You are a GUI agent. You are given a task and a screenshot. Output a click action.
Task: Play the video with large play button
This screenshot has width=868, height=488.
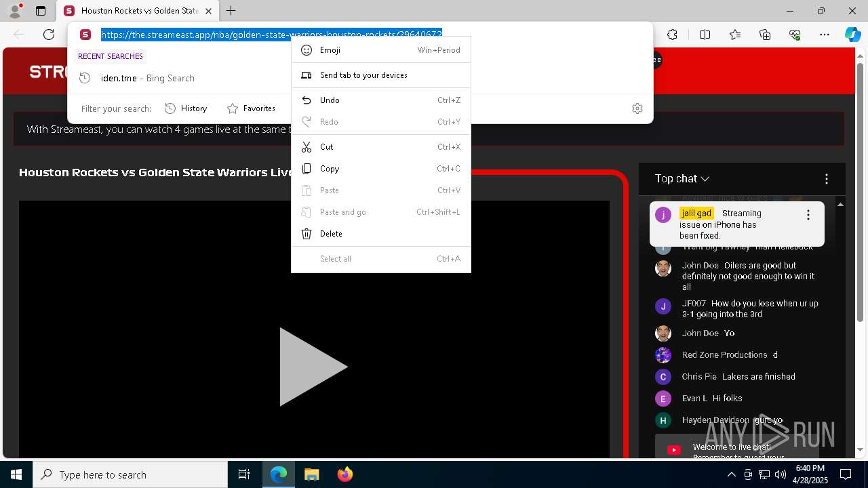(x=313, y=367)
